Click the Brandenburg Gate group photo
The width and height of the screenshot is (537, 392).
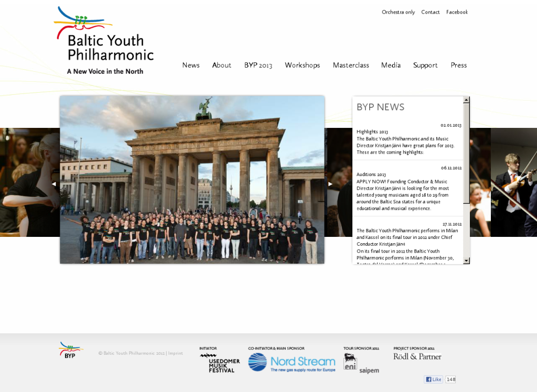(192, 180)
